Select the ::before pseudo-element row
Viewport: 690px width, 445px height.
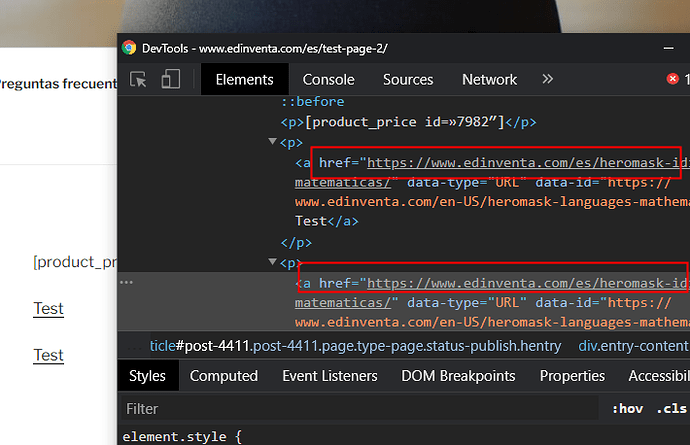(x=312, y=102)
